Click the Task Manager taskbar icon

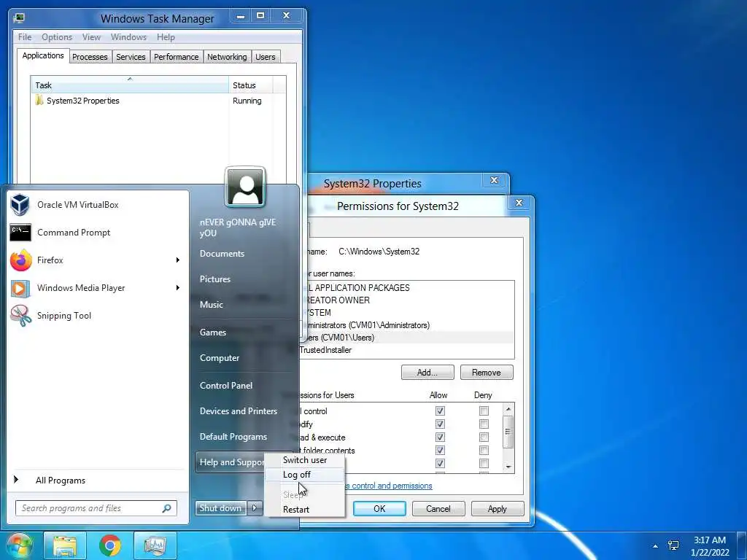(155, 545)
